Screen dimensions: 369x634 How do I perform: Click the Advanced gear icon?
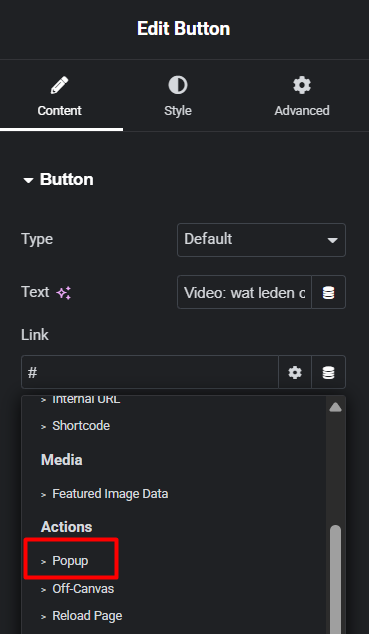tap(302, 85)
